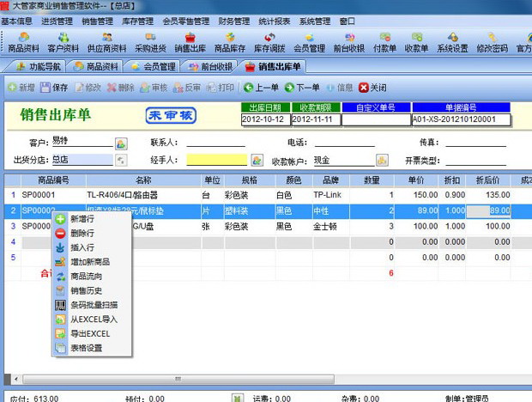Switch to 会员管理 tab

pos(153,66)
